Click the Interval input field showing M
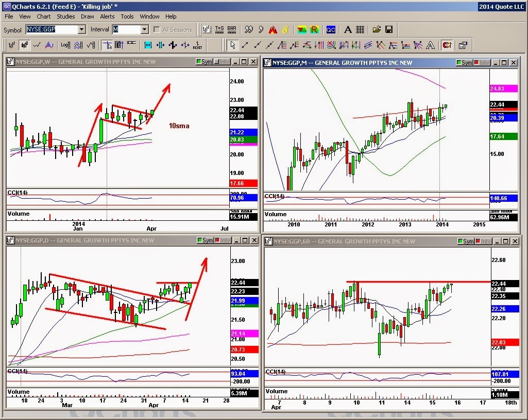This screenshot has width=528, height=420. [127, 30]
